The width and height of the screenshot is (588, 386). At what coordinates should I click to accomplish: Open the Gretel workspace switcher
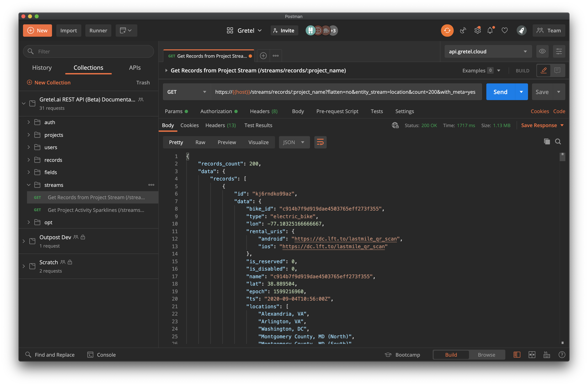[244, 30]
